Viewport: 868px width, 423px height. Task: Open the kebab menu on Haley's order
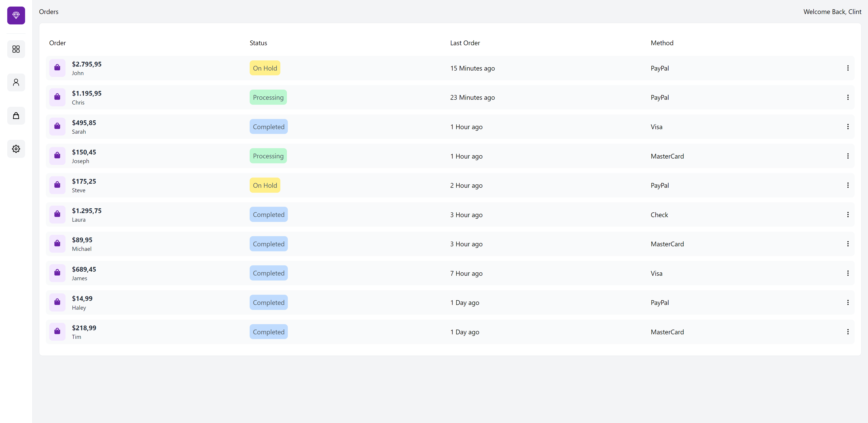point(848,302)
